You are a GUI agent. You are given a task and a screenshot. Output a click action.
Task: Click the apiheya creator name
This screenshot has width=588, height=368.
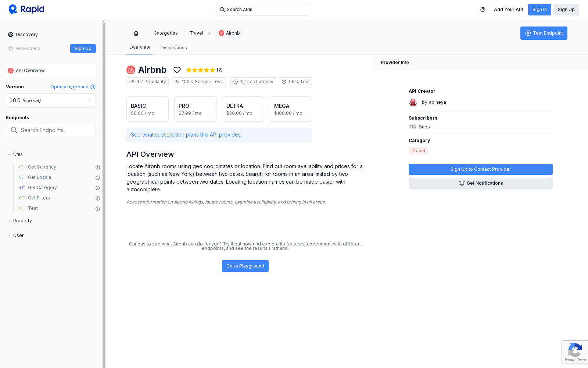[x=437, y=102]
